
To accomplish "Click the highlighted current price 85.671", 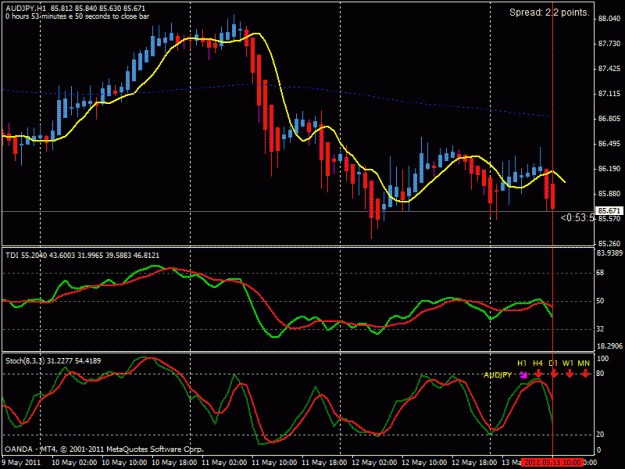I will [609, 210].
